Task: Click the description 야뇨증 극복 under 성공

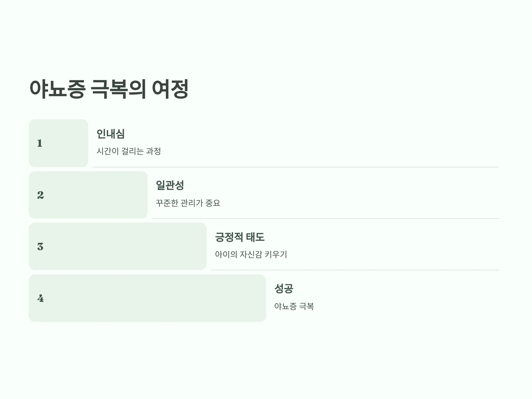Action: tap(294, 306)
